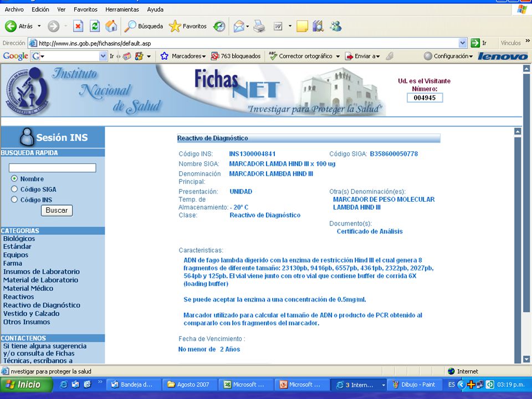Open the Ver menu
This screenshot has width=532, height=399.
[62, 9]
